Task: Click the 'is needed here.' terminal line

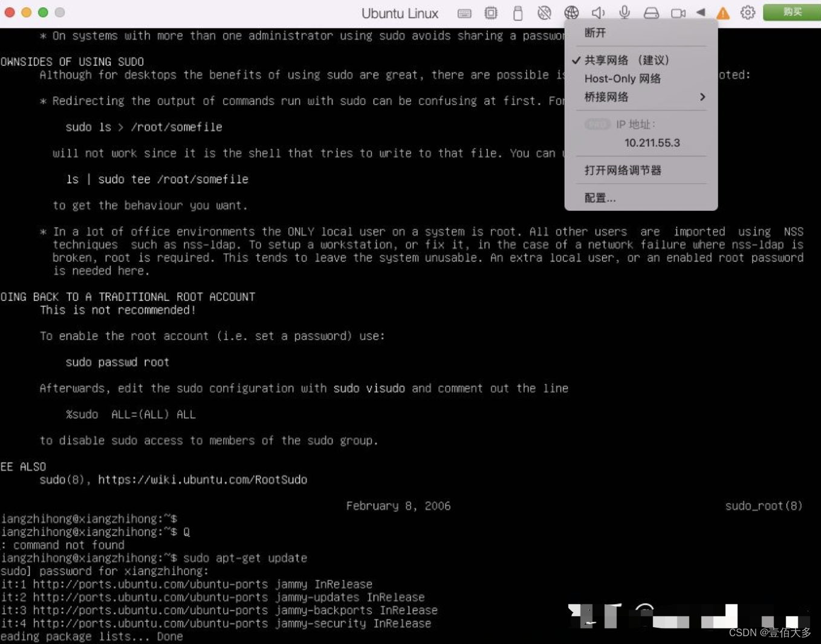Action: pyautogui.click(x=101, y=271)
